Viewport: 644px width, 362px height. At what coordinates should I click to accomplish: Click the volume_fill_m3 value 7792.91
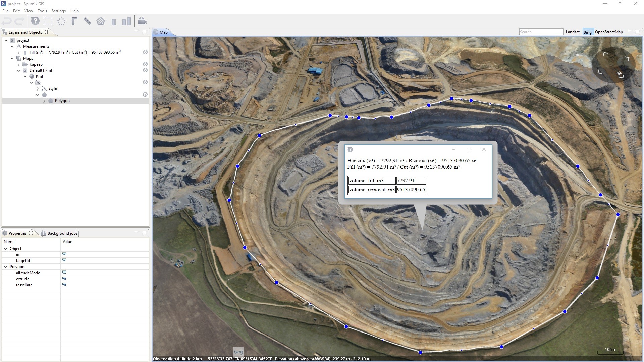411,181
